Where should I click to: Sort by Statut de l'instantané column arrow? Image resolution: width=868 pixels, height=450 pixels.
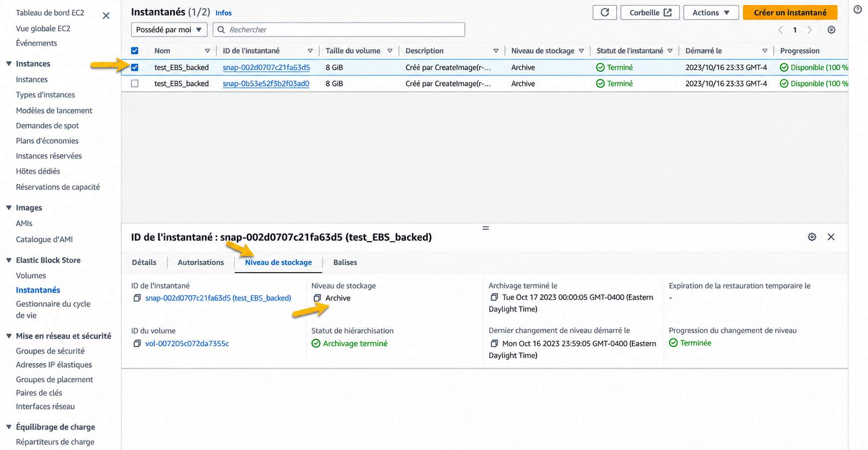[670, 51]
